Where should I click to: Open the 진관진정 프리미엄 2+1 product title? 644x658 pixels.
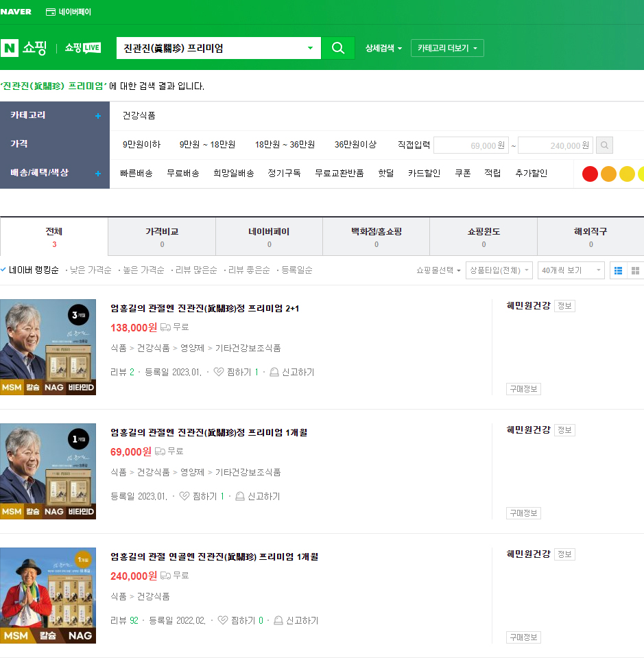coord(205,309)
